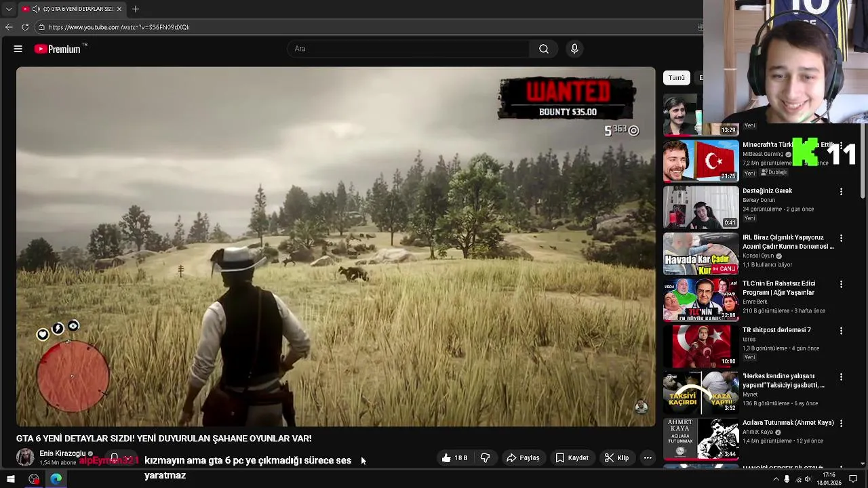
Task: Open options for TR shitpost derlemesi 7
Action: [x=842, y=330]
